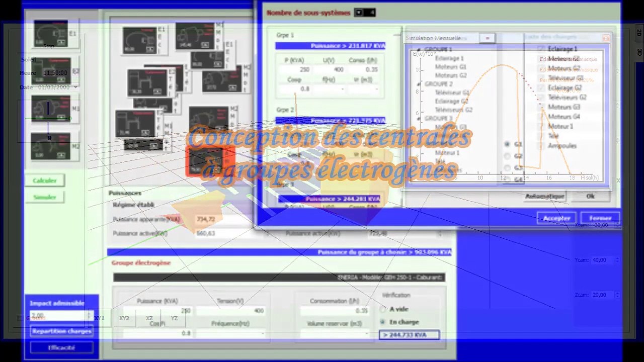The image size is (644, 362).
Task: Switch to the 3D view tab
Action: coord(639,52)
